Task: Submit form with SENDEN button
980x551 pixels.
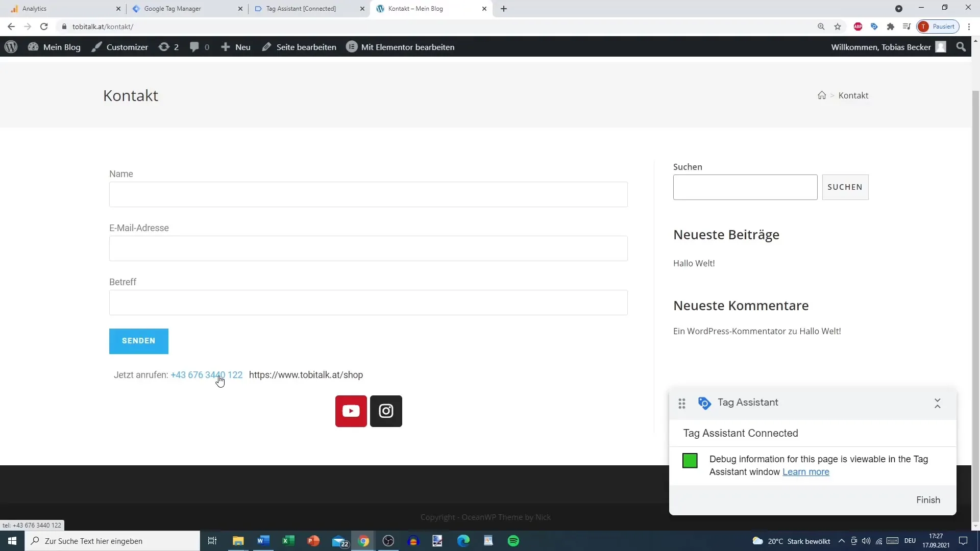Action: tap(139, 341)
